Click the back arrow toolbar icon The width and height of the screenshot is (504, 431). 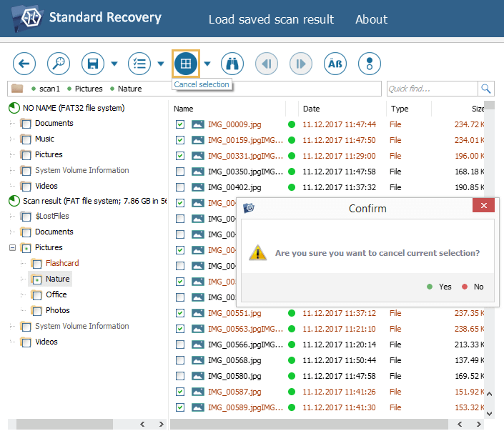point(24,64)
